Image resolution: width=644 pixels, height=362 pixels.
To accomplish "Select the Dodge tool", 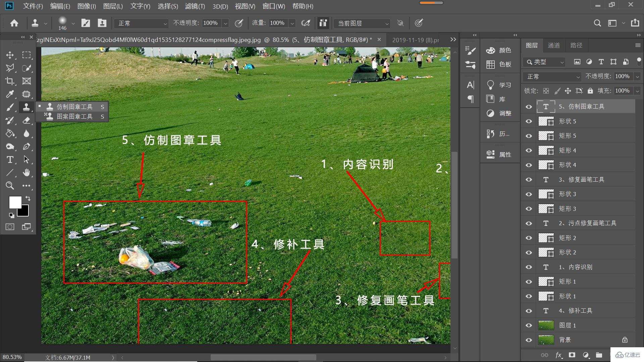I will tap(10, 146).
